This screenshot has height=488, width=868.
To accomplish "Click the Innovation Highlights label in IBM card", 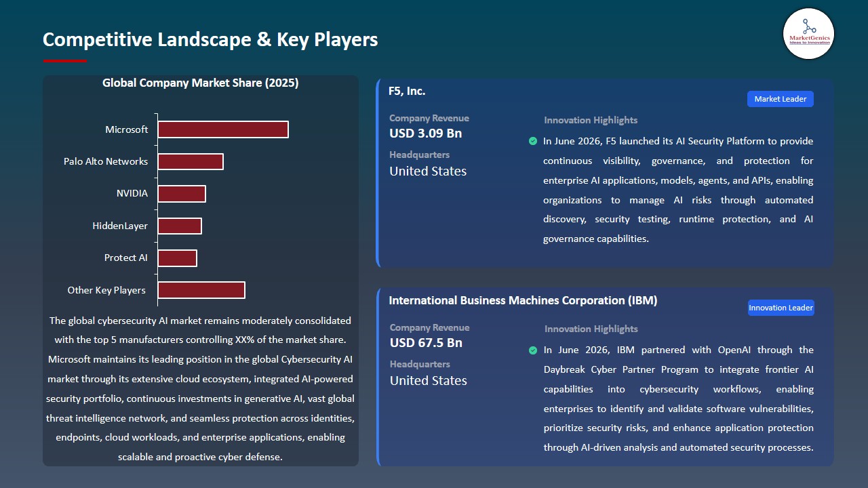I will [x=591, y=329].
